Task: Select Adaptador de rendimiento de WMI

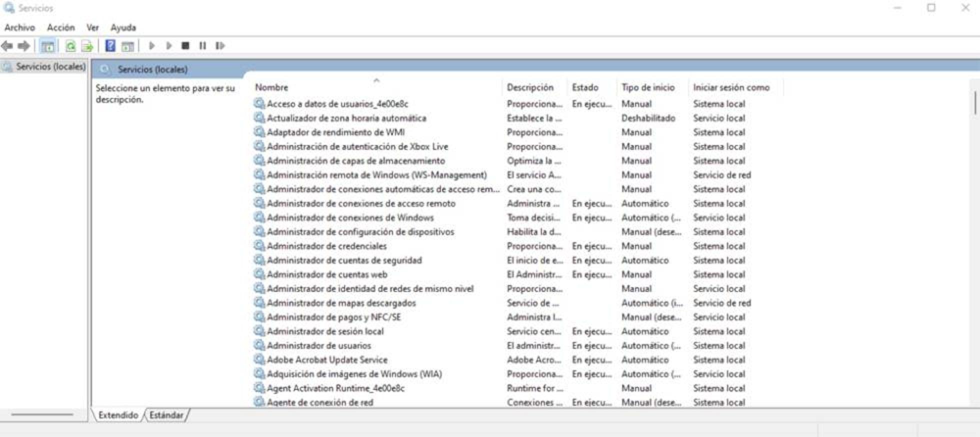Action: [x=335, y=132]
